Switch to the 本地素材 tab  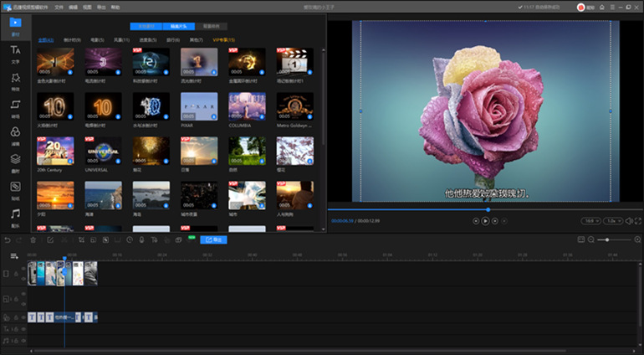[146, 26]
